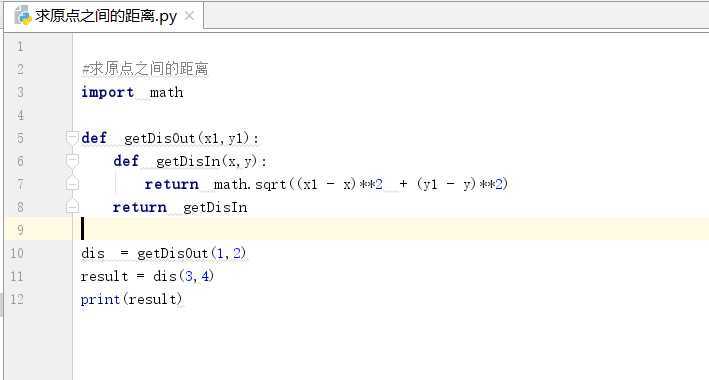
Task: Click the getDisOut name in the def line
Action: (x=159, y=138)
